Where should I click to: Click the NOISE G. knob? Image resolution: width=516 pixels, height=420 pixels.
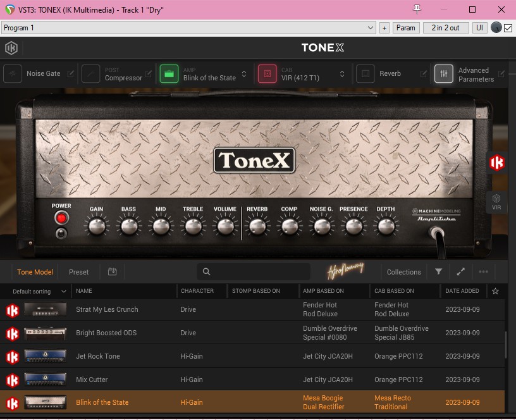point(321,226)
